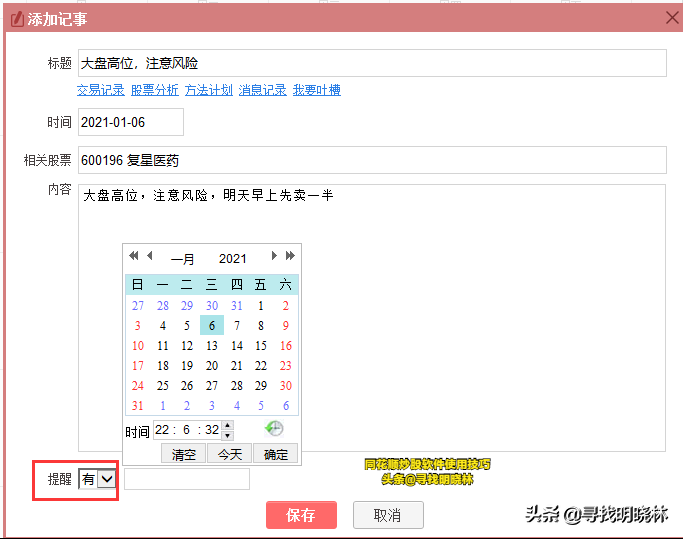Select day 11 in the calendar
Viewport: 683px width, 539px height.
tap(162, 346)
